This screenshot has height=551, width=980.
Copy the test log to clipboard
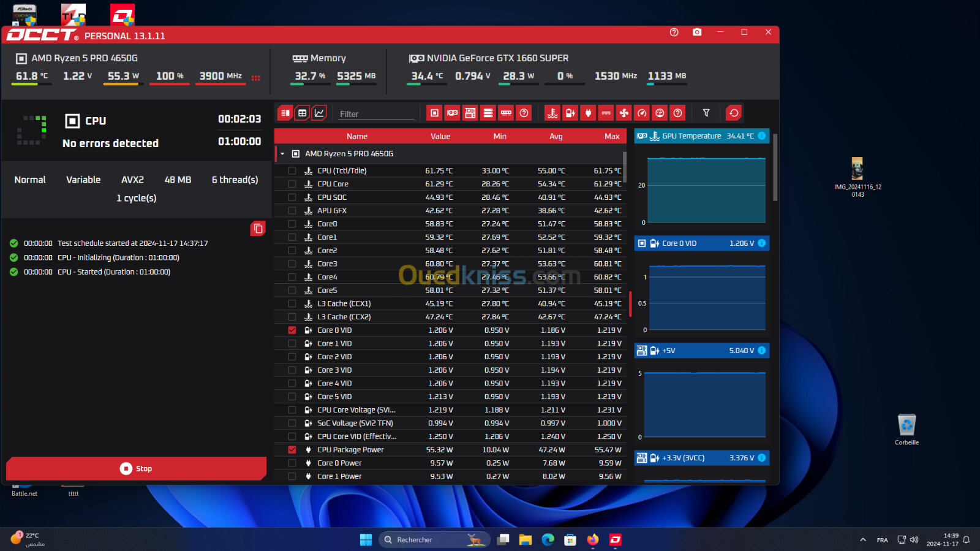(258, 229)
